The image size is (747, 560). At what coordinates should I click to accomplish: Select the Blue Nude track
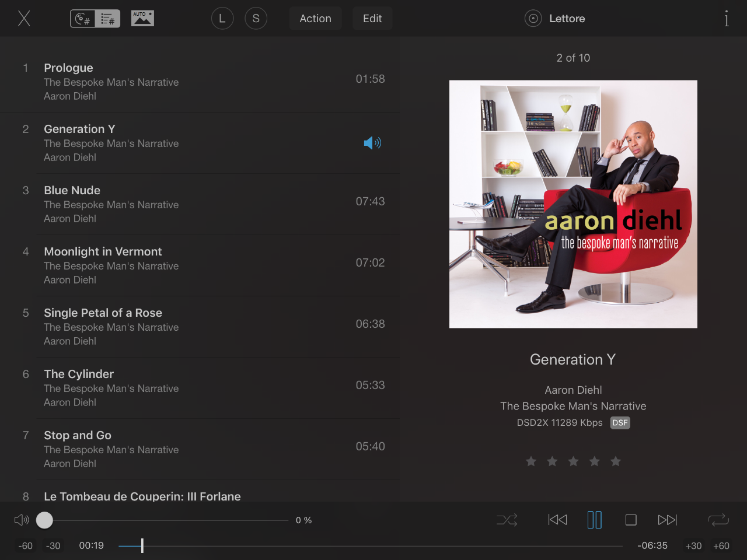tap(200, 204)
